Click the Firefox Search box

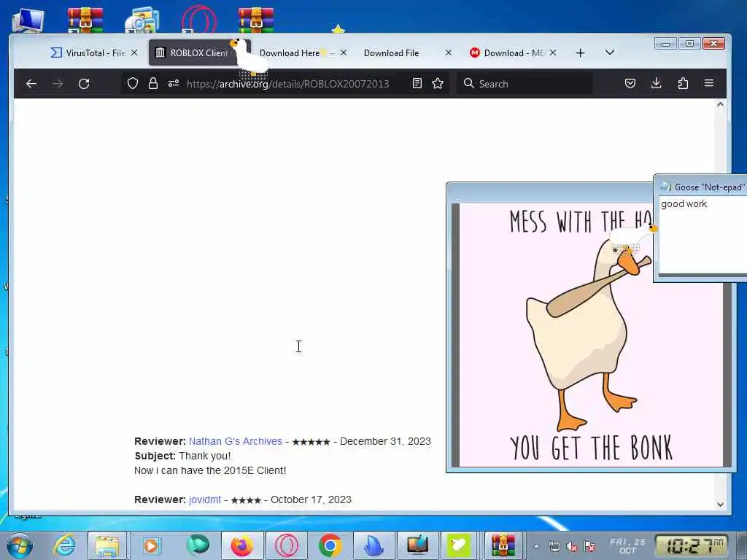coord(524,84)
